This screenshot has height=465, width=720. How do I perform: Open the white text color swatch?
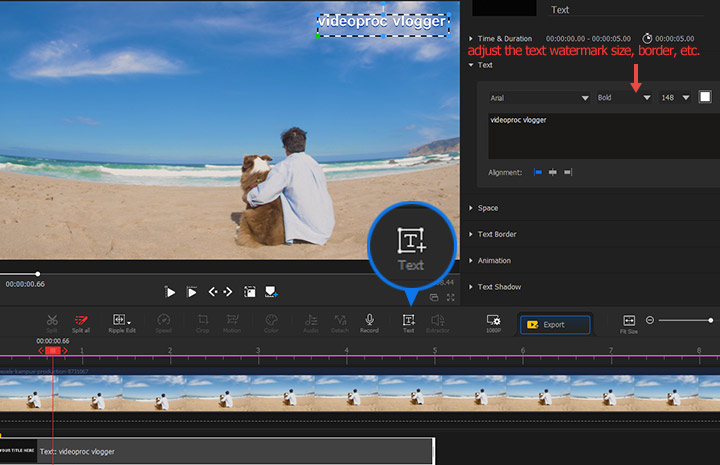705,97
